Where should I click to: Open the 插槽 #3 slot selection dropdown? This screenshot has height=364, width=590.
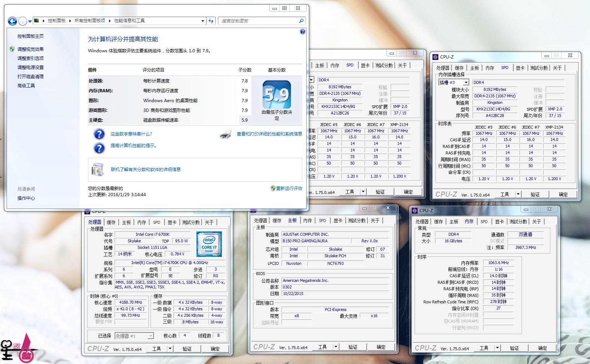click(x=466, y=82)
